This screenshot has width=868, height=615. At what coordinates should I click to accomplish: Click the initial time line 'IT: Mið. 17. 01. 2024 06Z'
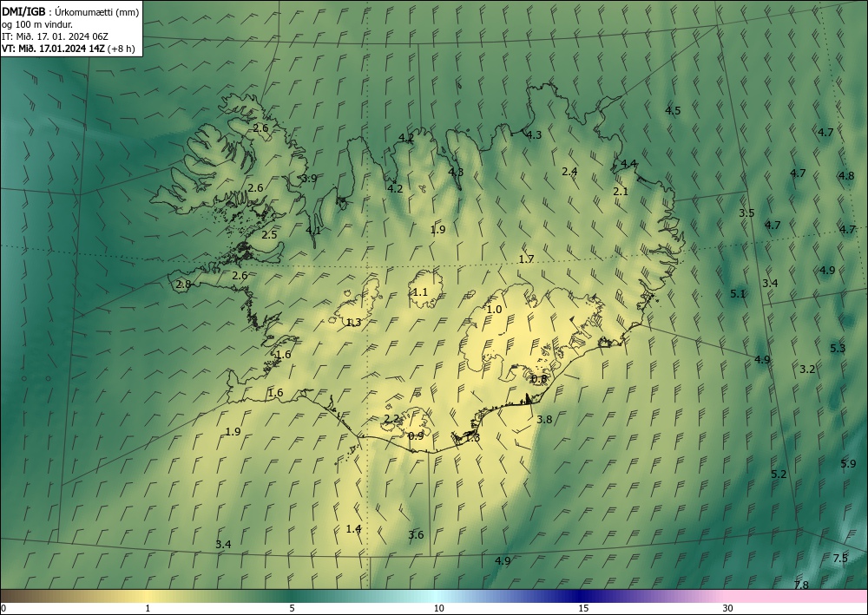55,36
